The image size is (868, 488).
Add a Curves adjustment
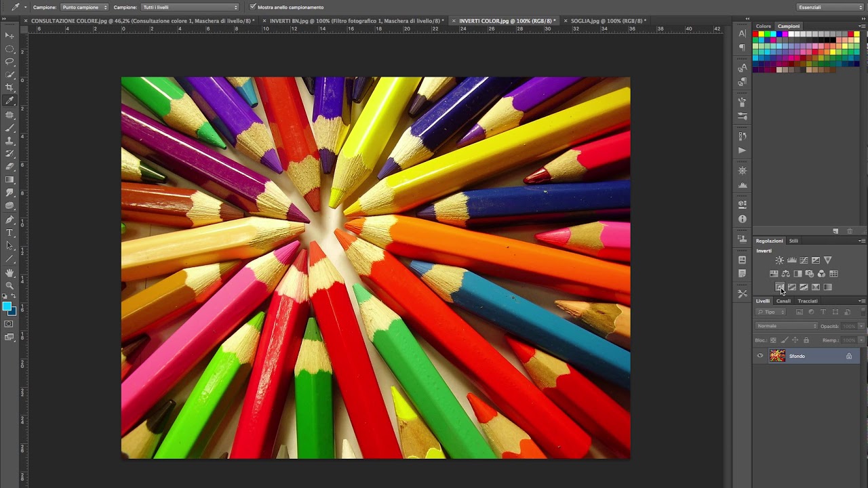804,260
